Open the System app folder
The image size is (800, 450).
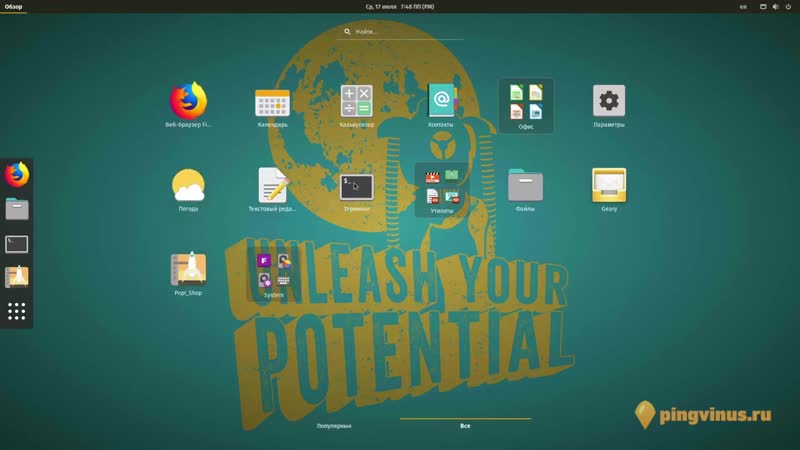click(x=273, y=274)
